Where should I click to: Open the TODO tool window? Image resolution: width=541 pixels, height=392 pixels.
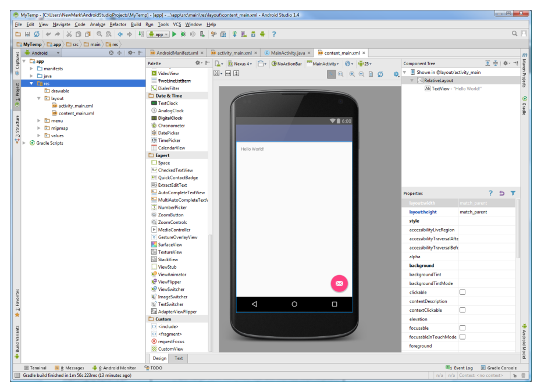coord(153,368)
